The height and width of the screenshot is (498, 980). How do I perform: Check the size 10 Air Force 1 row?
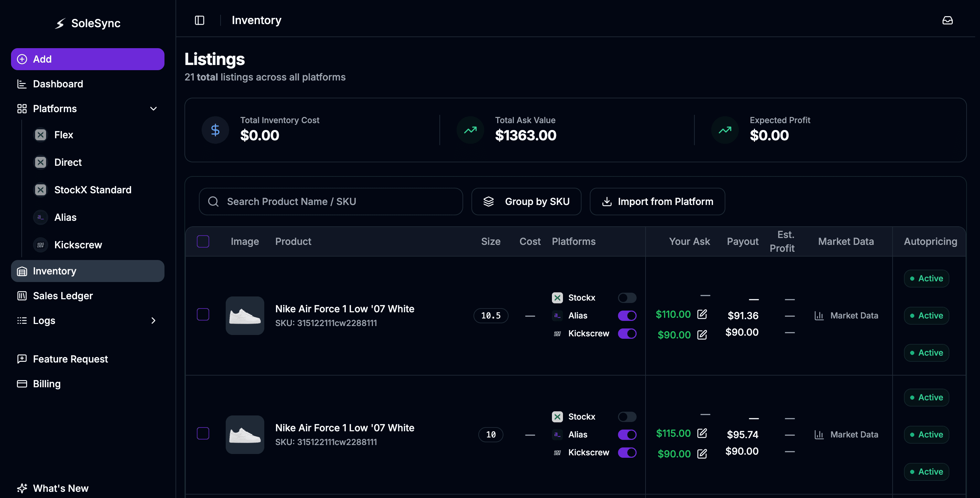(203, 433)
